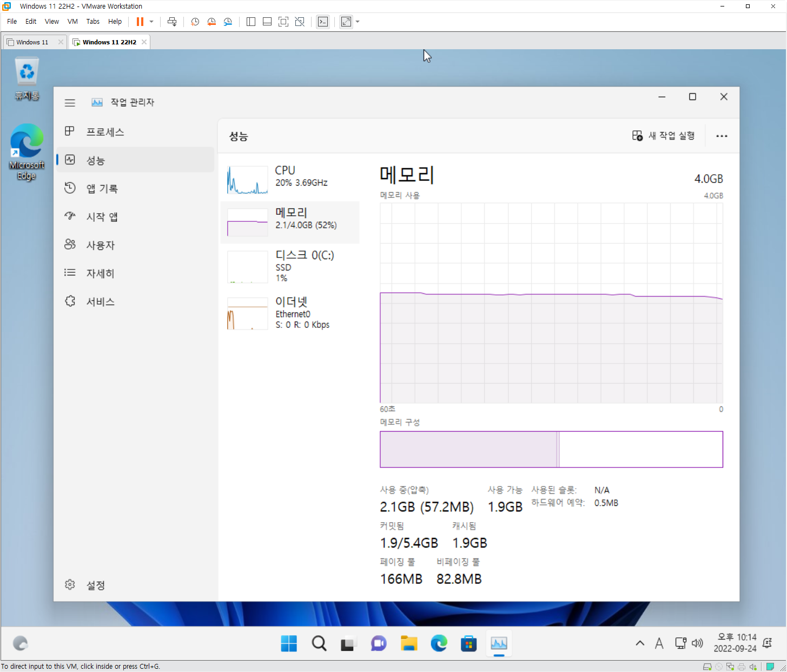Toggle the thumbnail bar view icon

(267, 22)
